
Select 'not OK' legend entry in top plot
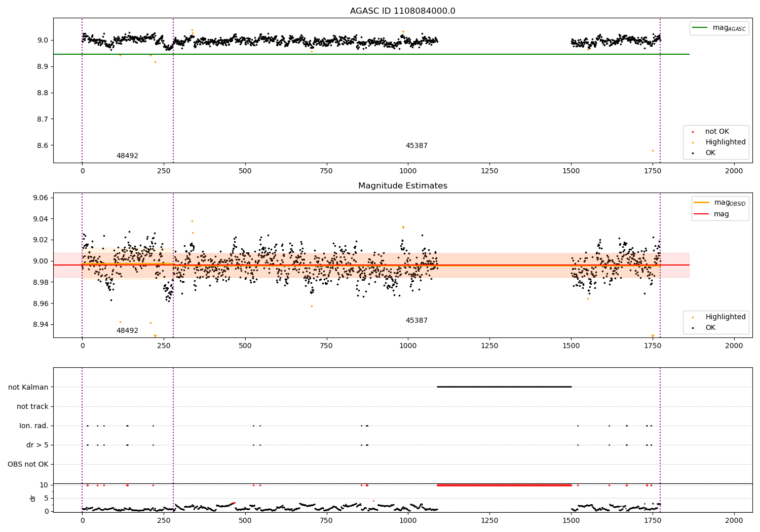717,132
